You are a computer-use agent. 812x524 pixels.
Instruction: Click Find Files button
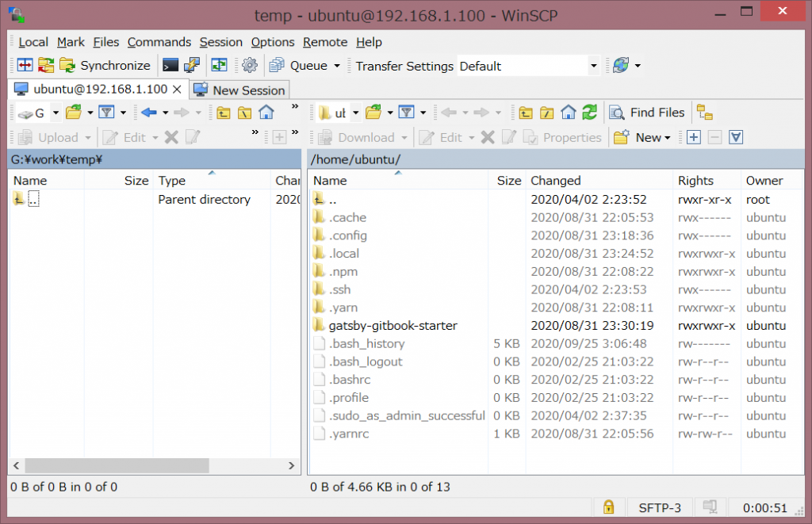point(647,112)
